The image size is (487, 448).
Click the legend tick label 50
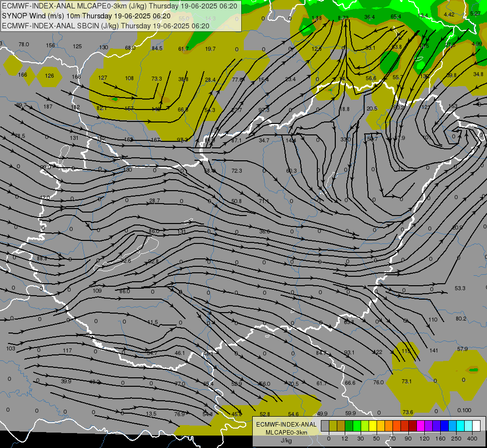point(377,439)
